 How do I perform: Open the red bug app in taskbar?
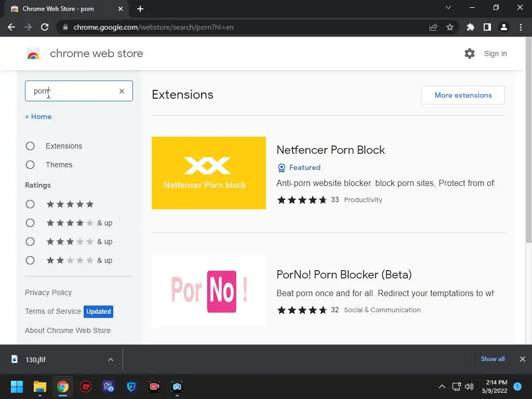(x=86, y=387)
